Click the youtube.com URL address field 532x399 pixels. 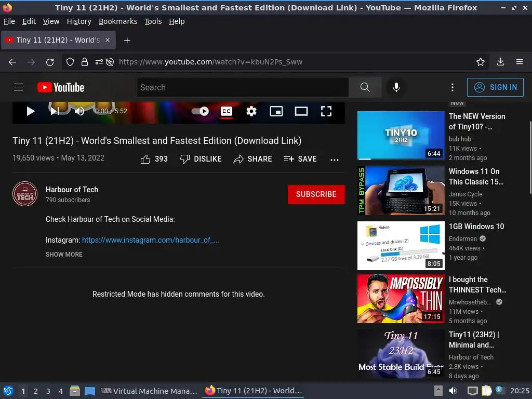point(210,62)
